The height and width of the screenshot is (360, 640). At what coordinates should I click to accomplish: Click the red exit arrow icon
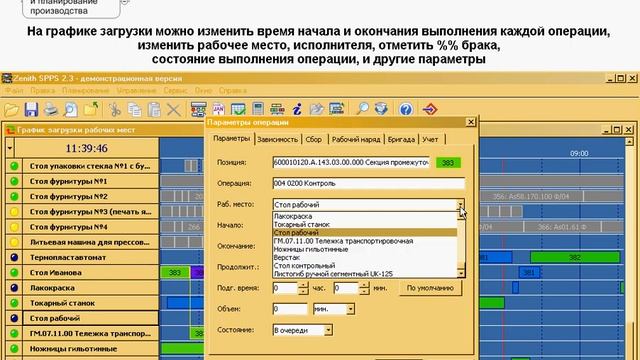click(x=430, y=109)
